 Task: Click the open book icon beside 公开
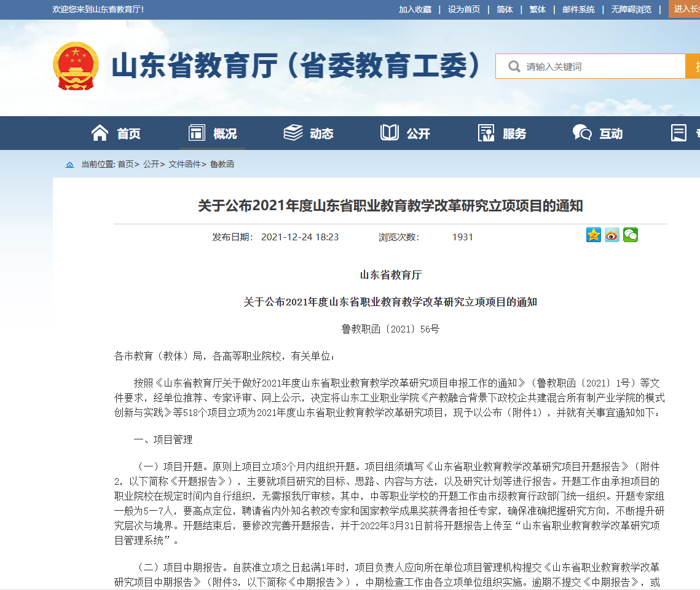[x=389, y=133]
